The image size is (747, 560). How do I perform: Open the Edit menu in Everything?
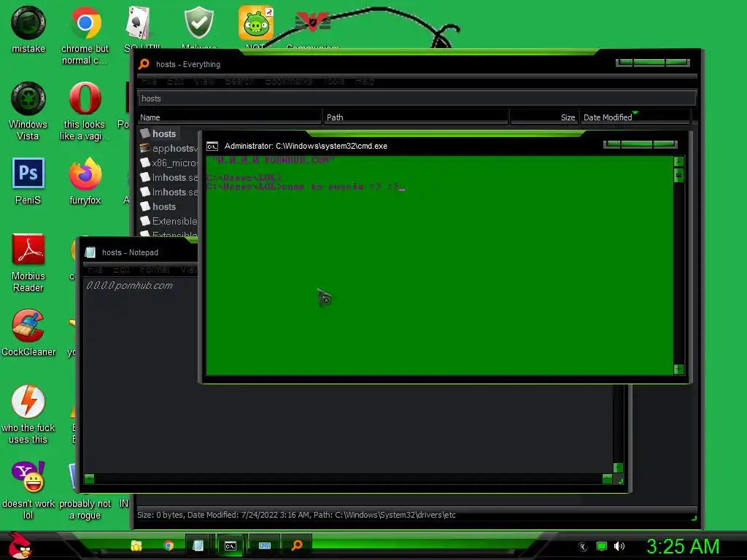(175, 81)
